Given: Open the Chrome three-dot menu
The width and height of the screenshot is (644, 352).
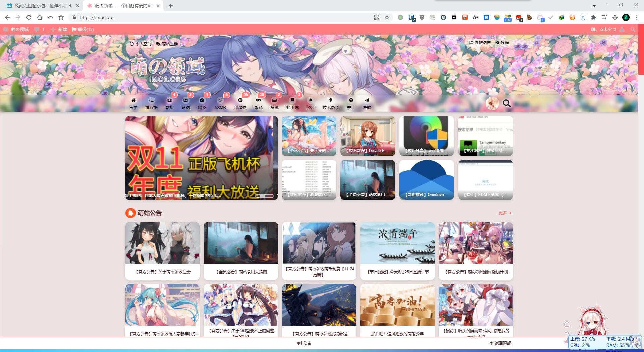Looking at the screenshot, I should tap(637, 17).
